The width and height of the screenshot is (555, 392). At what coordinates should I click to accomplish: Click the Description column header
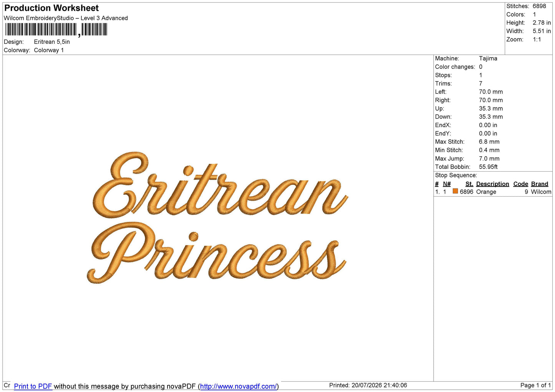tap(492, 184)
